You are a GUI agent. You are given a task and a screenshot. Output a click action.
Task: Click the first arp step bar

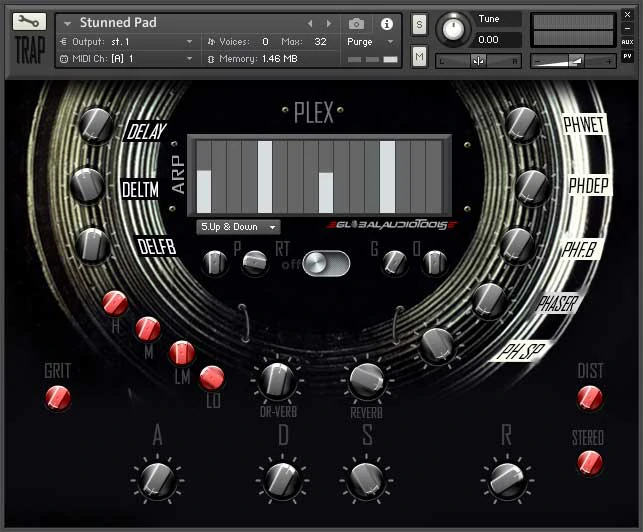[x=204, y=192]
